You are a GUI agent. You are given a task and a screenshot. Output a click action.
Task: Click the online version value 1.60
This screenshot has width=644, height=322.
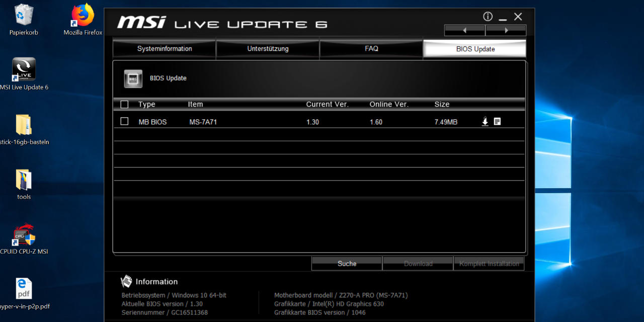pyautogui.click(x=376, y=122)
